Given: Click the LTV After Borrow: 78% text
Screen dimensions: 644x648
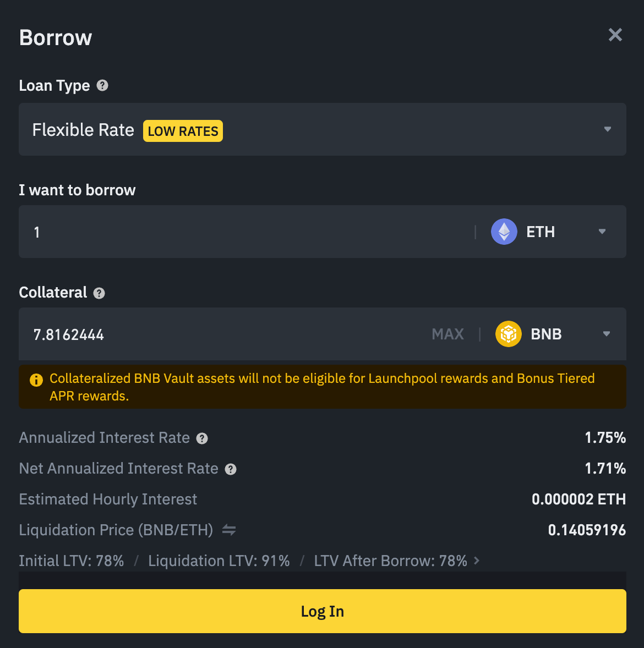Looking at the screenshot, I should [390, 561].
